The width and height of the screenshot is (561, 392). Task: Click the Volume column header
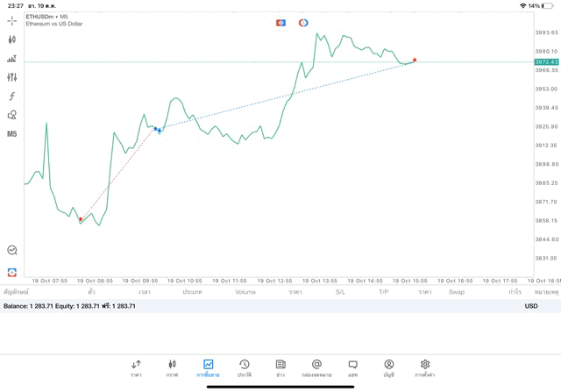[245, 292]
